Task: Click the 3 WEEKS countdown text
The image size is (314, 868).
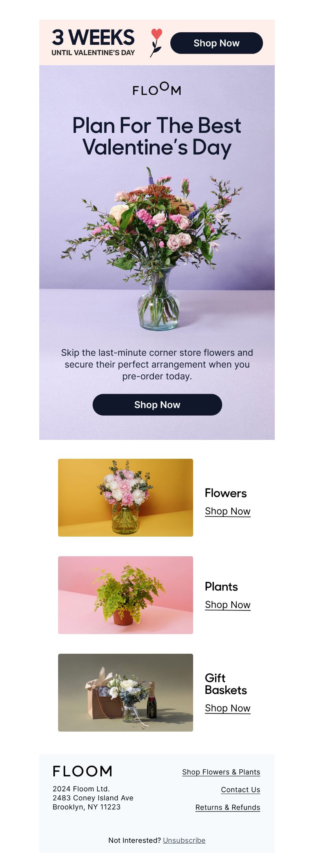Action: [93, 38]
